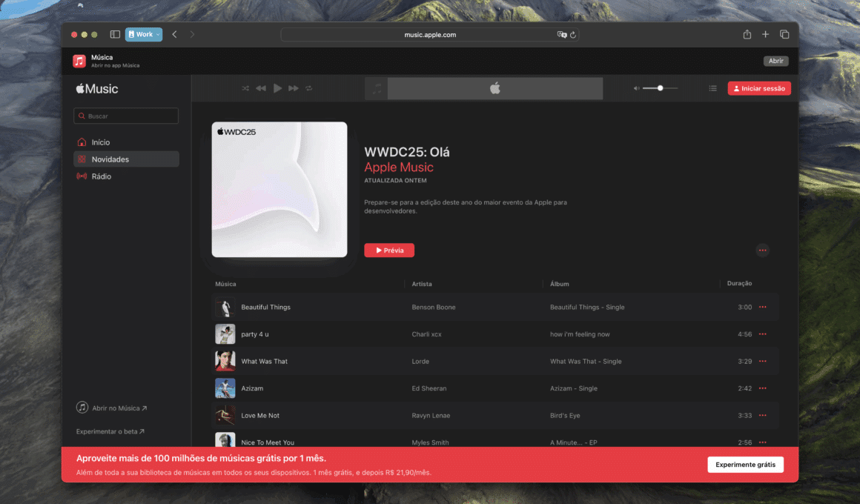Go to Início in sidebar
The width and height of the screenshot is (860, 504).
coord(126,142)
